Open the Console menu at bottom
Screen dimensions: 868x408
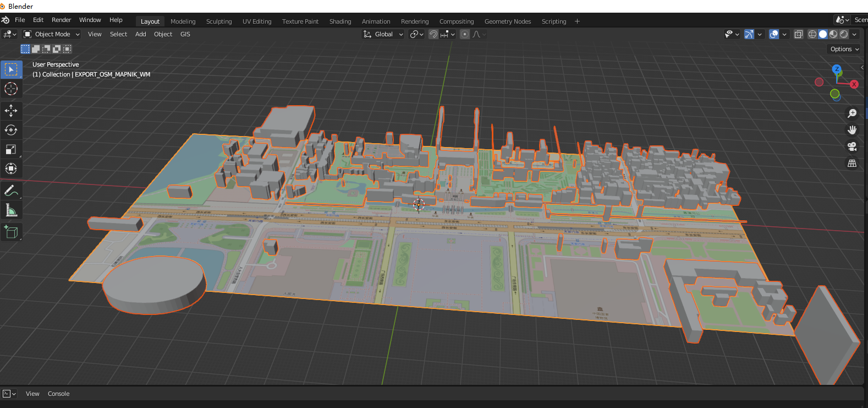59,394
